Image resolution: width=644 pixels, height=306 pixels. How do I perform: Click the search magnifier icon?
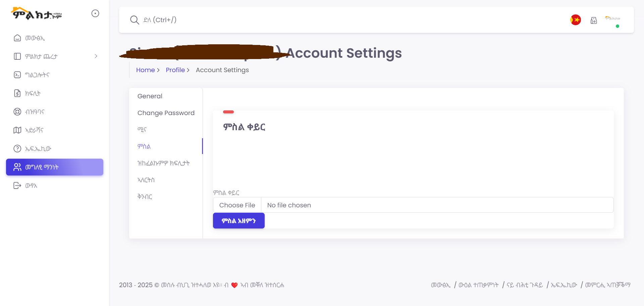coord(135,20)
